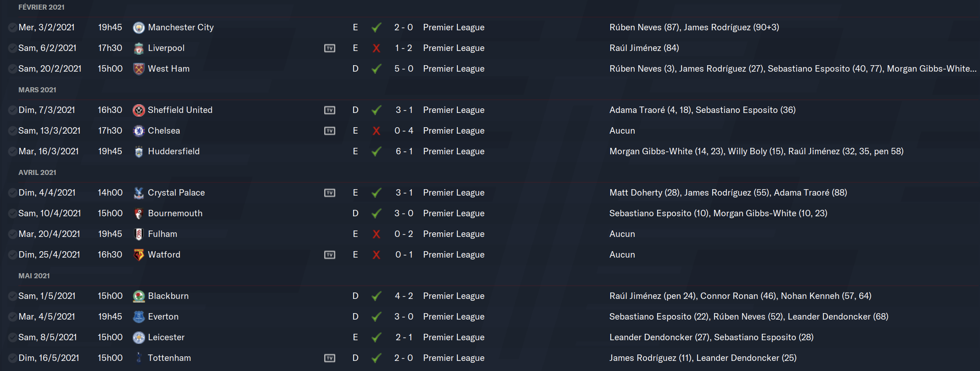The width and height of the screenshot is (980, 371).
Task: Select the Sheffield United fixture row checkbox
Action: (12, 110)
